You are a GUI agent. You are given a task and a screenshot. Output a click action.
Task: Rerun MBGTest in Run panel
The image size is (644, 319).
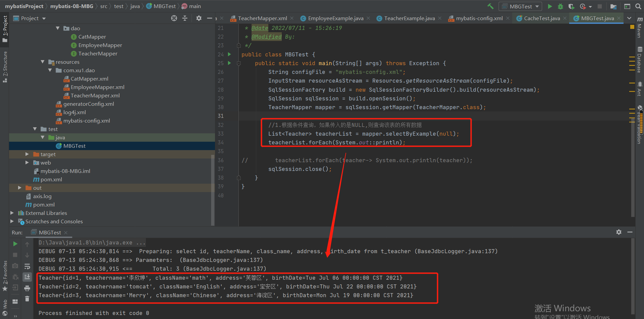coord(15,244)
